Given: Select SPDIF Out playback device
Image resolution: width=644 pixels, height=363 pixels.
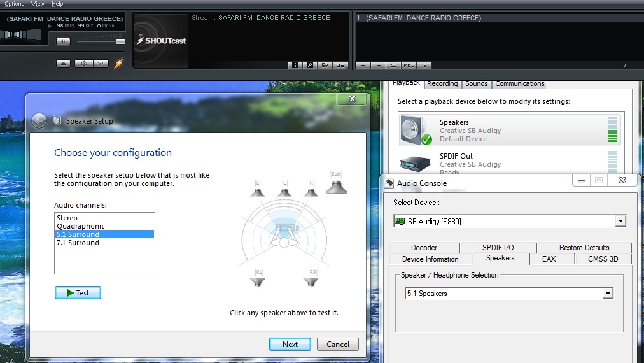Looking at the screenshot, I should (x=509, y=161).
